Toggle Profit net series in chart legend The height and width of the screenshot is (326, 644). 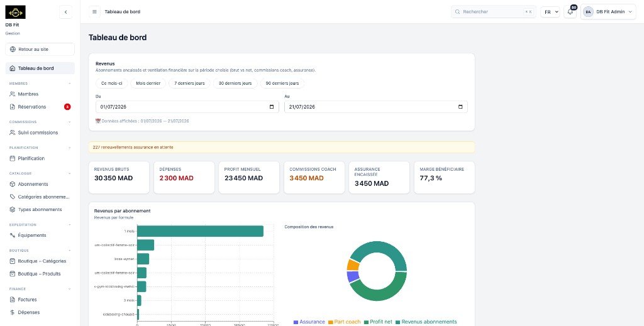tap(378, 322)
